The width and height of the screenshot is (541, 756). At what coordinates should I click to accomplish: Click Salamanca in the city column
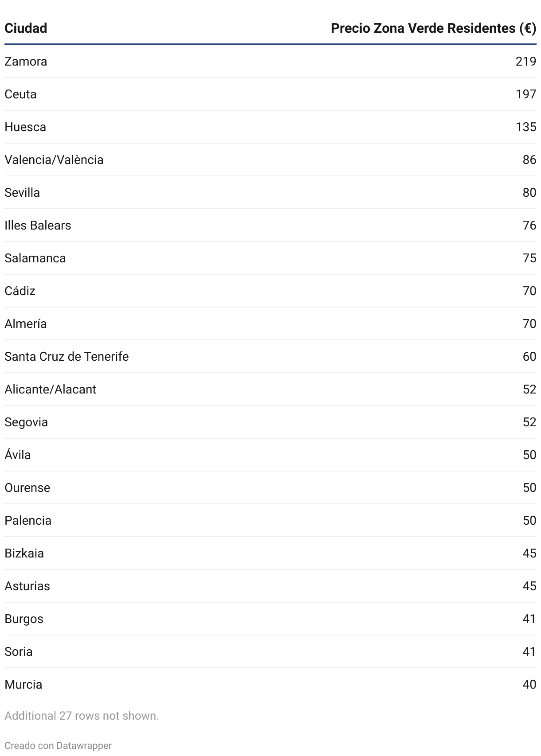pyautogui.click(x=35, y=258)
